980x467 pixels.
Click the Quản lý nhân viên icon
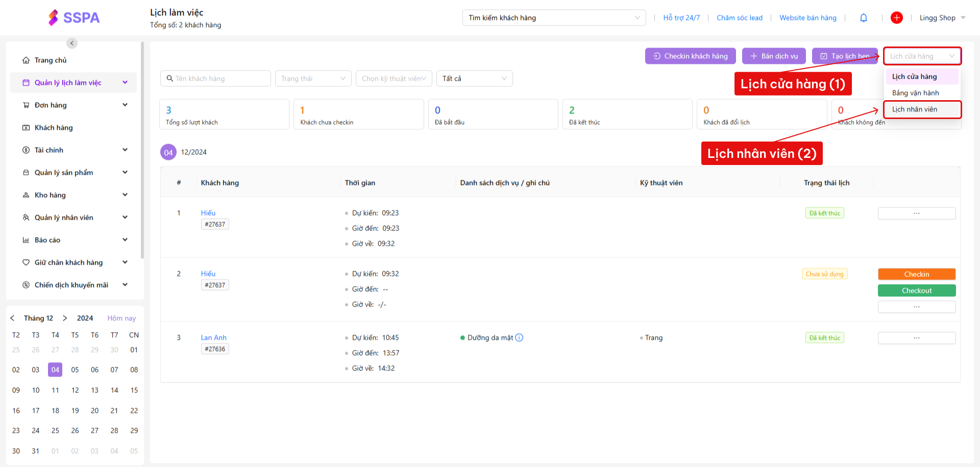26,218
